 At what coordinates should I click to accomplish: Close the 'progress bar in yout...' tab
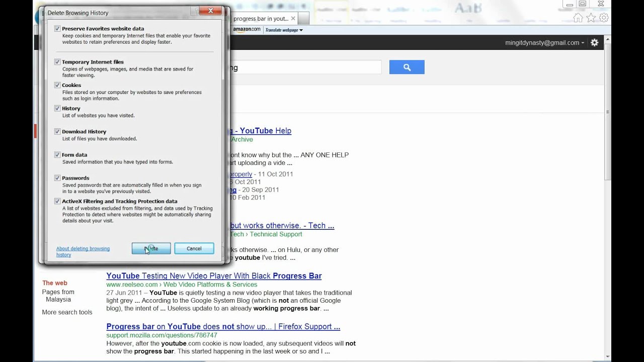tap(293, 19)
